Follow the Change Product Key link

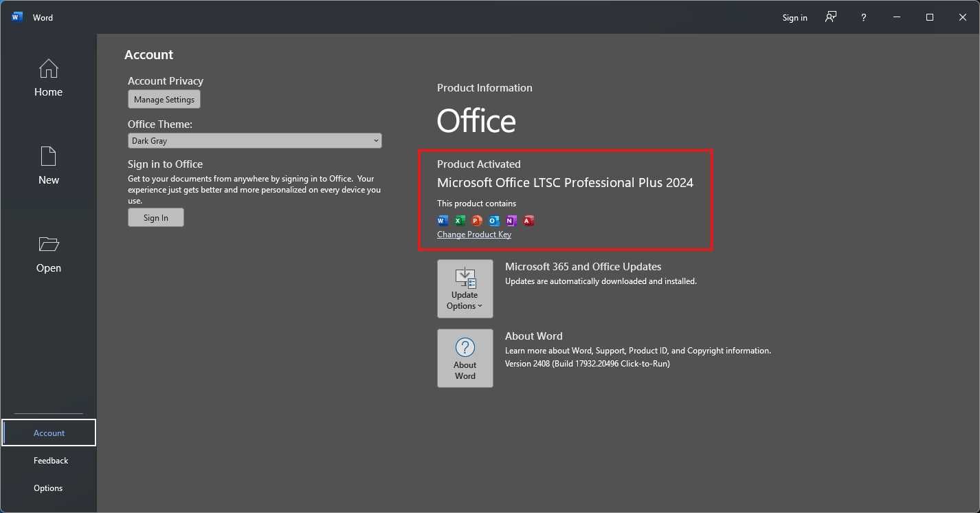pyautogui.click(x=474, y=234)
